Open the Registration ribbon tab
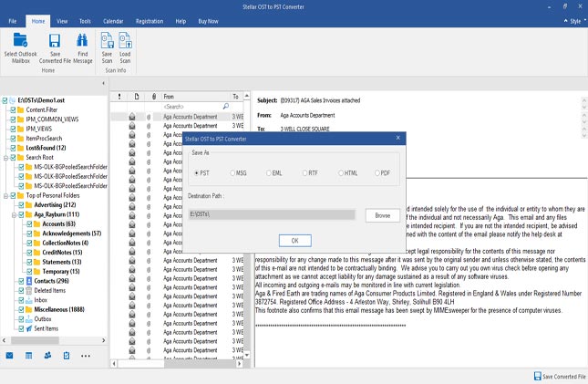The width and height of the screenshot is (588, 384). point(150,21)
